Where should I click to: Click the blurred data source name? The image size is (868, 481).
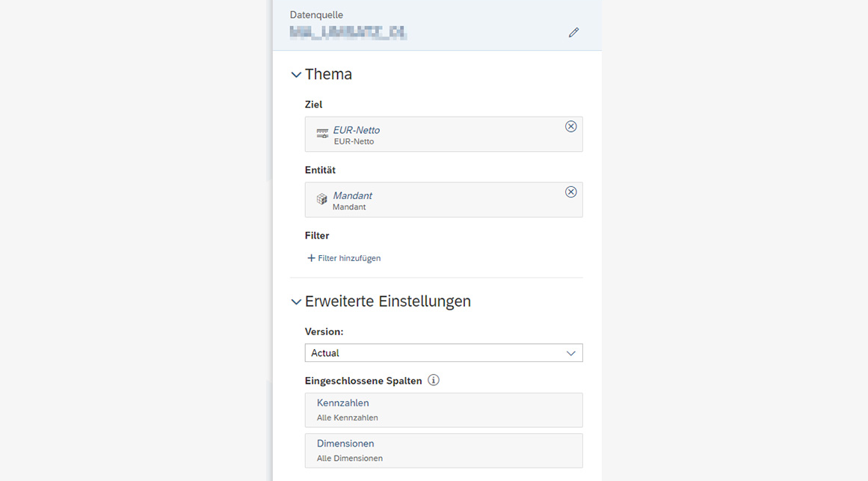348,33
